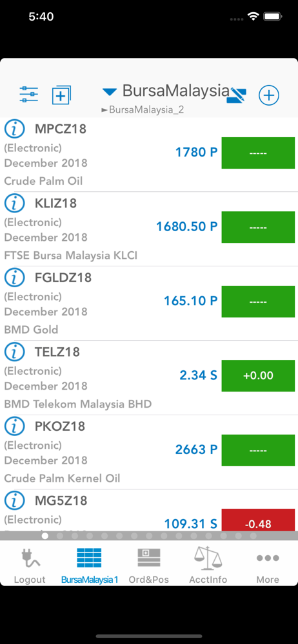
Task: Tap the red -0.48 change box
Action: pos(258,520)
